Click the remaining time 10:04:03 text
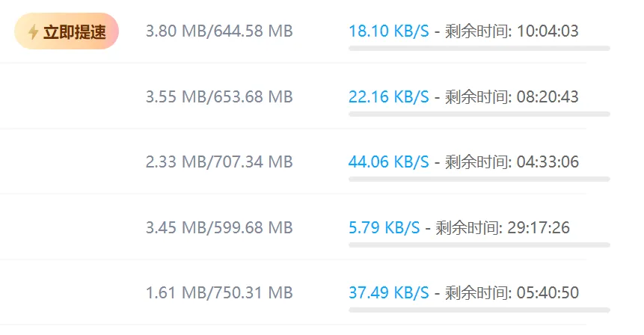The width and height of the screenshot is (644, 335). 548,31
